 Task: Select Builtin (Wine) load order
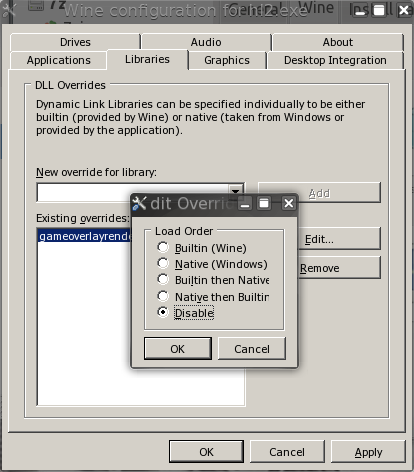point(202,248)
